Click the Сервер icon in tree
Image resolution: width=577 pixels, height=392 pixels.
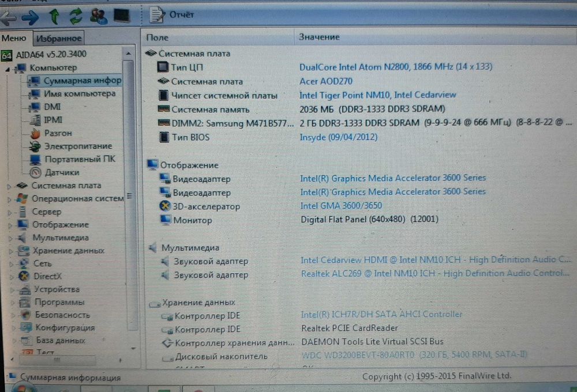23,212
